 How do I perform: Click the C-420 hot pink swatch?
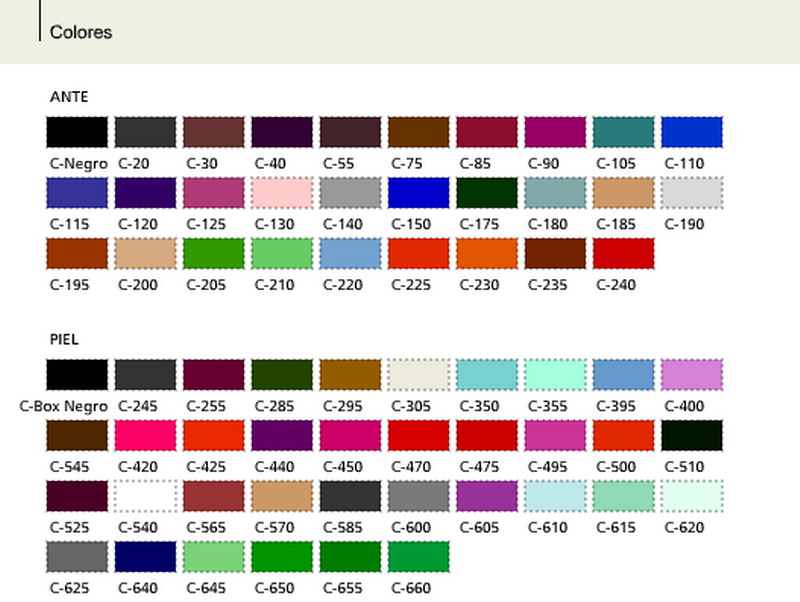[145, 436]
